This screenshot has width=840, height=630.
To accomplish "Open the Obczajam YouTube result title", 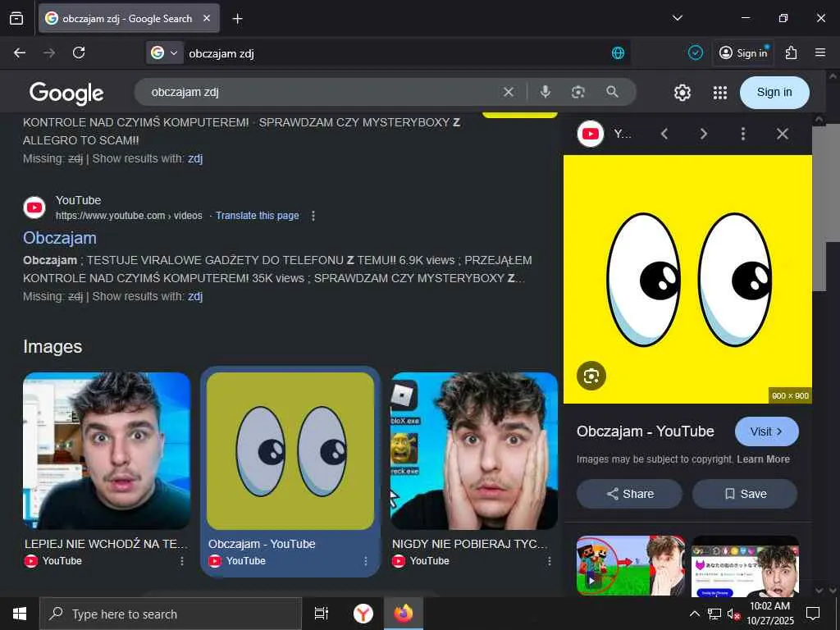I will (x=59, y=238).
